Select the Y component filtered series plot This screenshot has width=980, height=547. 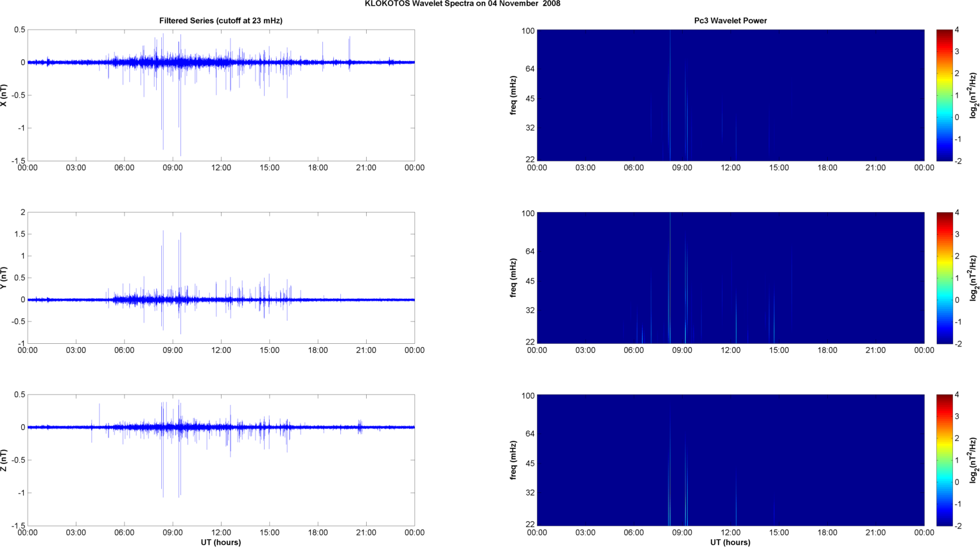click(x=221, y=278)
